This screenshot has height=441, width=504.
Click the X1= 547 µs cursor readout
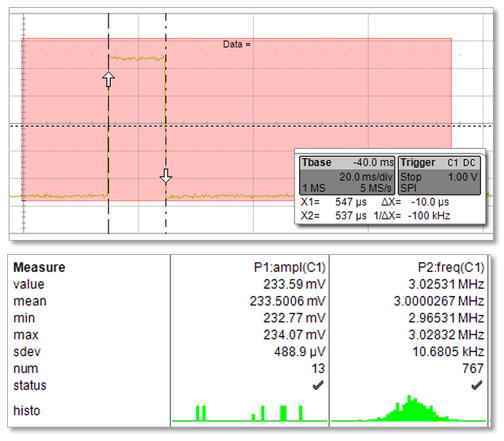point(333,202)
